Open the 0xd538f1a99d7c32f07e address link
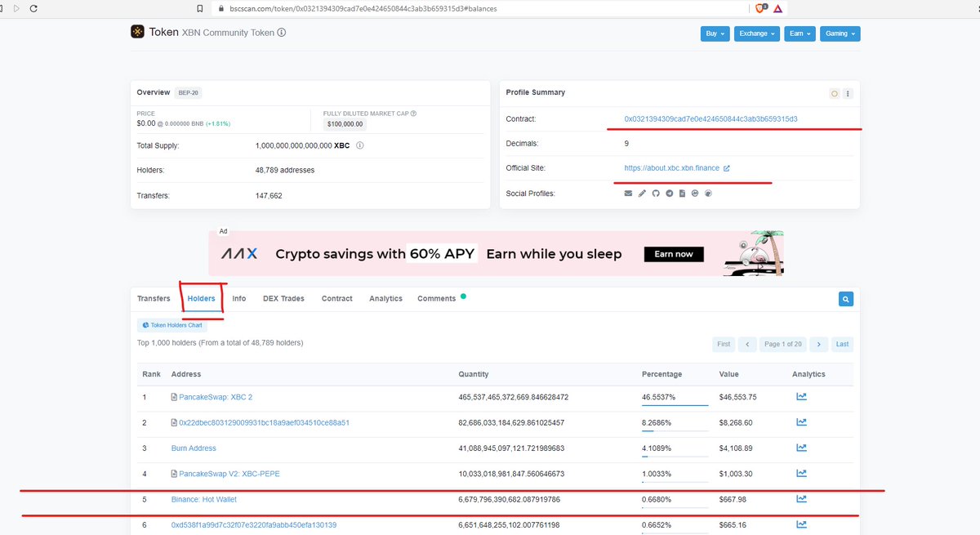 pos(254,525)
